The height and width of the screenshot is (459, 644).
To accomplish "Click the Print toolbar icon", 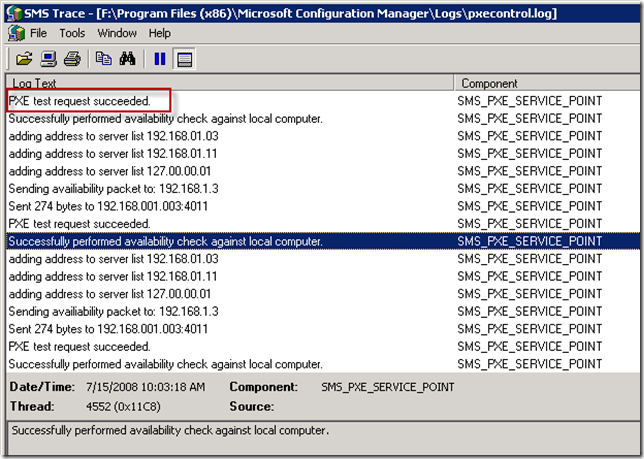I will tap(72, 59).
